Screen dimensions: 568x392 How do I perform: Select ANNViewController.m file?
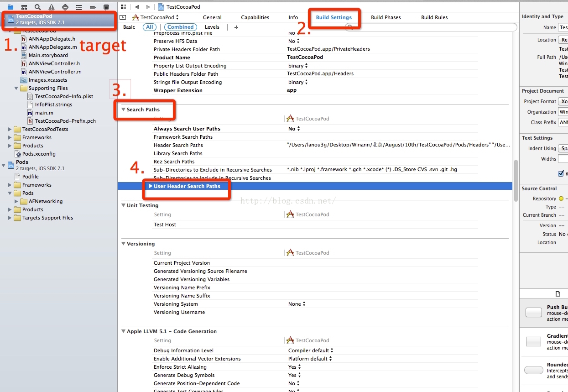click(x=55, y=72)
